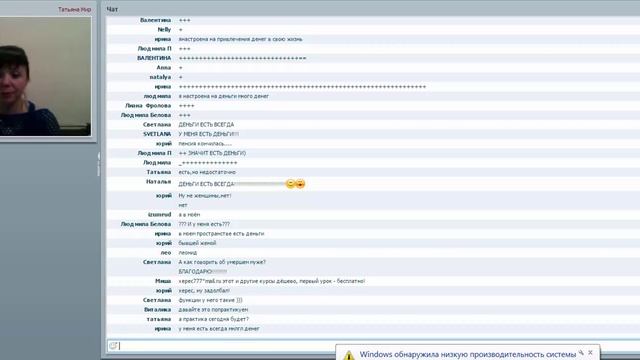Open the emoticon picker in chat input
Image resolution: width=640 pixels, height=360 pixels.
113,346
